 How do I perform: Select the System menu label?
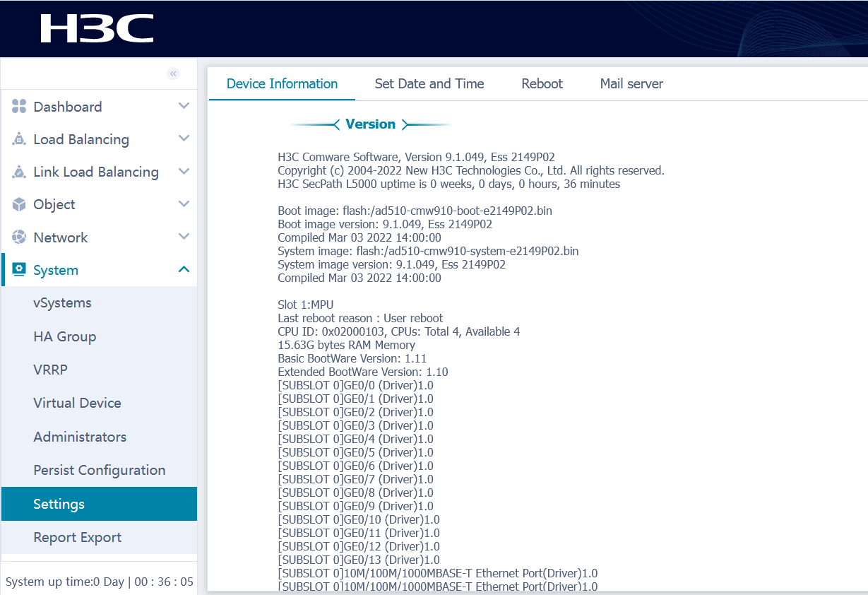point(56,270)
